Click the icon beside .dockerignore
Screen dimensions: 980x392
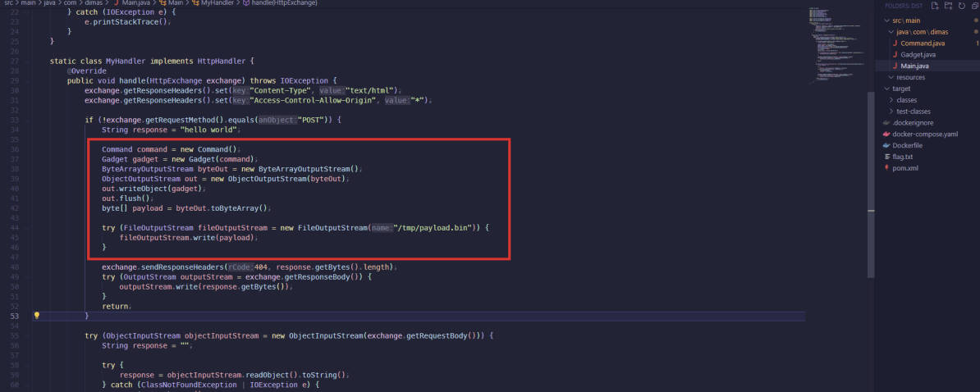[x=886, y=123]
